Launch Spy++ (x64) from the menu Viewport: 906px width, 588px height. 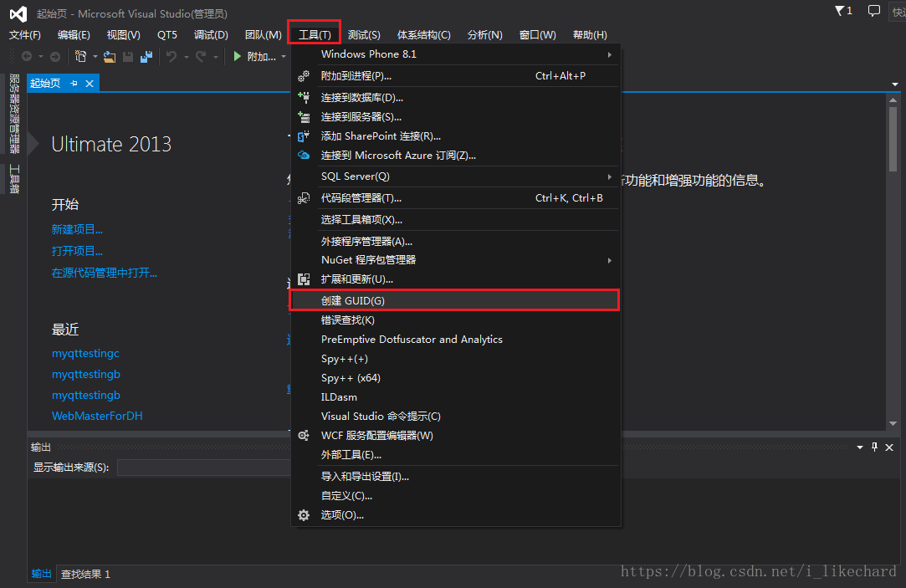[456, 378]
